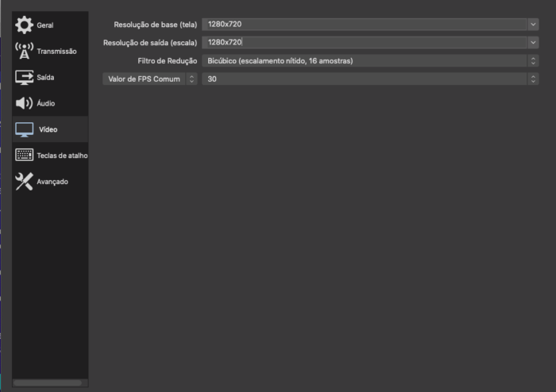Click the "Resolução de saída (escala)" label
556x392 pixels.
(x=150, y=43)
